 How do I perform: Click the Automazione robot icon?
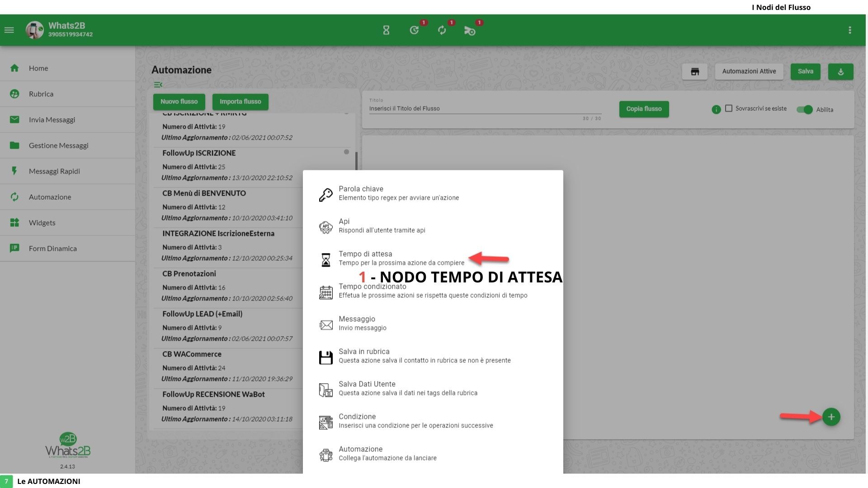[325, 455]
